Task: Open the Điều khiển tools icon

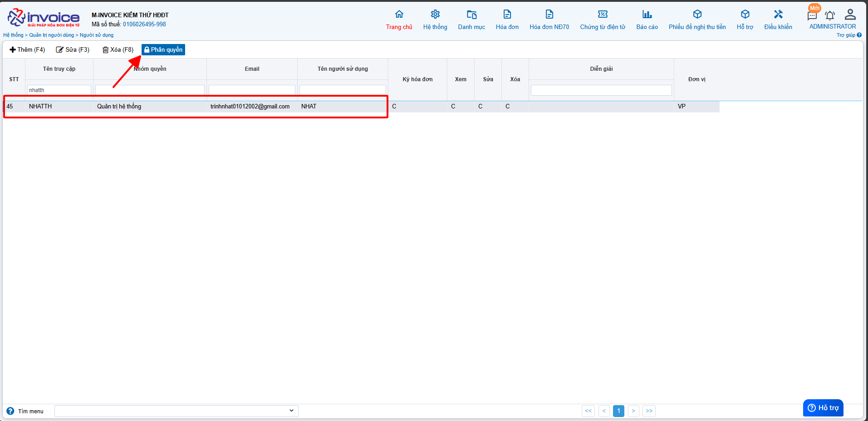Action: click(x=778, y=15)
